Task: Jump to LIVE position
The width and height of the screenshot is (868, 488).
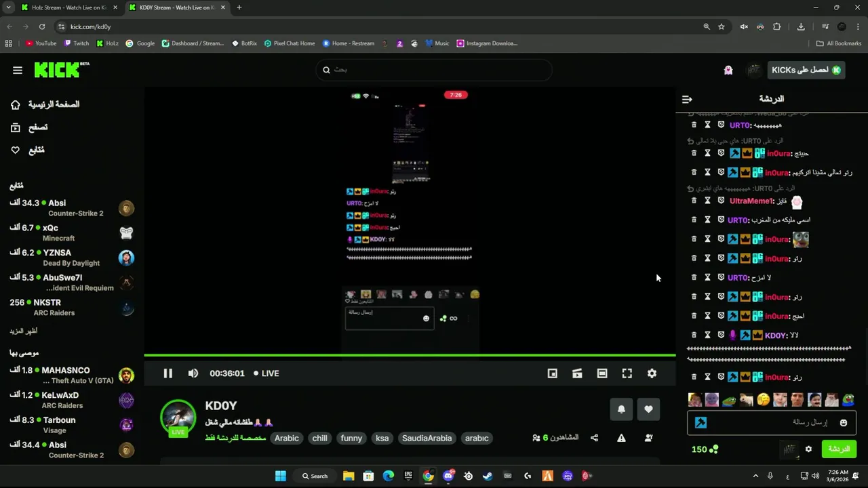Action: (x=267, y=373)
